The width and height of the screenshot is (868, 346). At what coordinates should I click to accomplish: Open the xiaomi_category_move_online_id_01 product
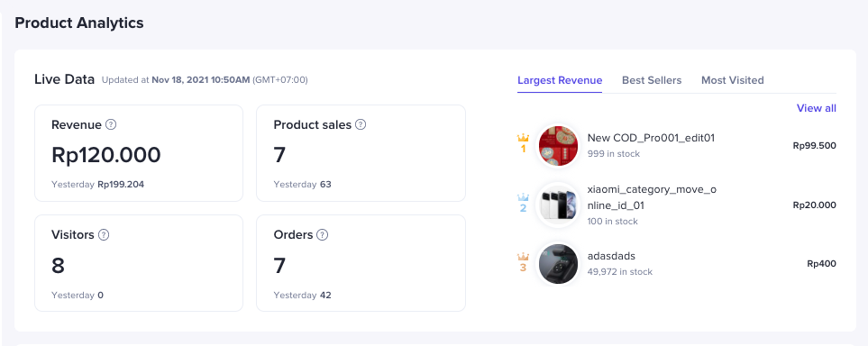(652, 197)
